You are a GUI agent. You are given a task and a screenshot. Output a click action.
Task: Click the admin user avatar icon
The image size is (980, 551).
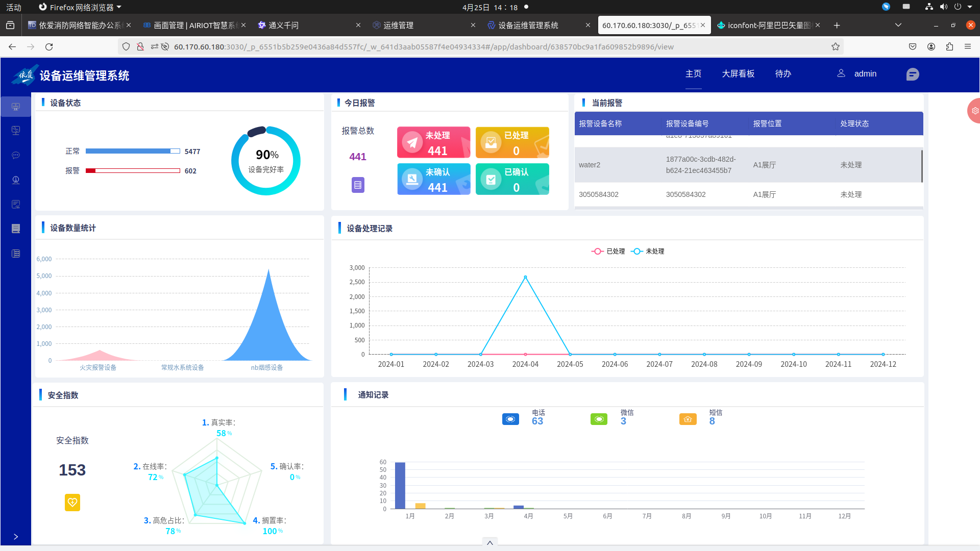841,73
